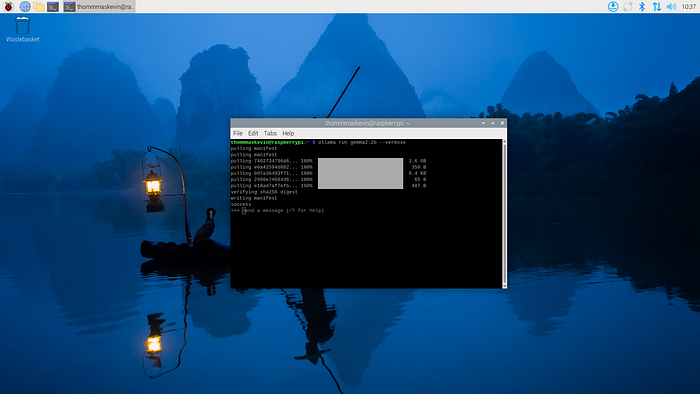
Task: Click the 'ollama run gemma2:2b --verbose' command
Action: (x=362, y=142)
